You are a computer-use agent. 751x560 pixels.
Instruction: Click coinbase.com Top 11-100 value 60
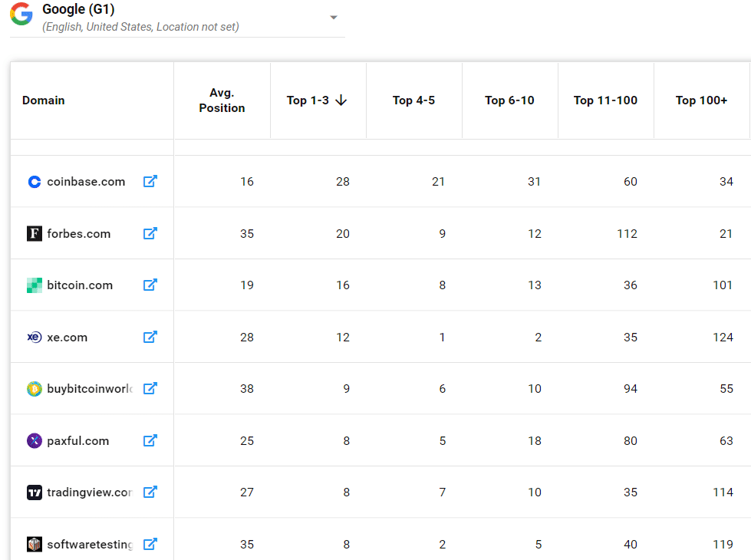(x=631, y=182)
